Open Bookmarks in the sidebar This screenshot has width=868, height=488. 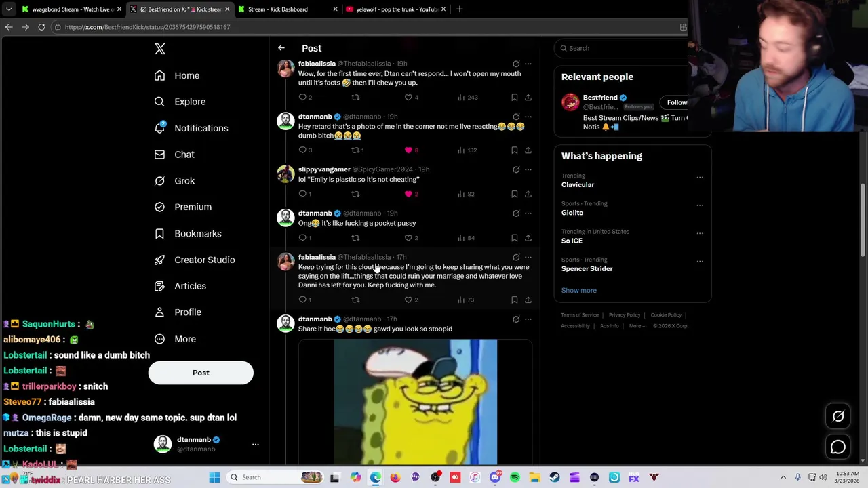tap(188, 233)
